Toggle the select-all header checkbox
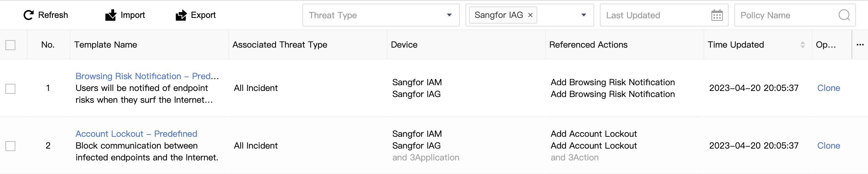The width and height of the screenshot is (868, 174). [10, 45]
